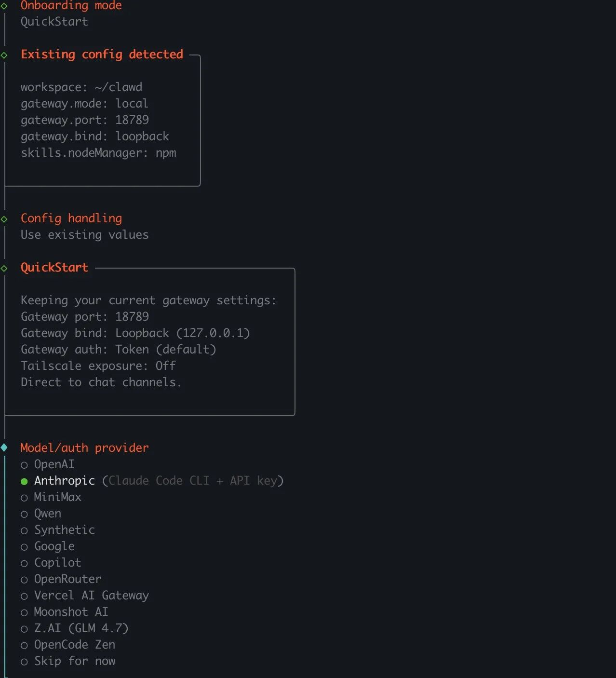Viewport: 616px width, 678px height.
Task: Select MiniMax as the model provider
Action: [x=57, y=497]
